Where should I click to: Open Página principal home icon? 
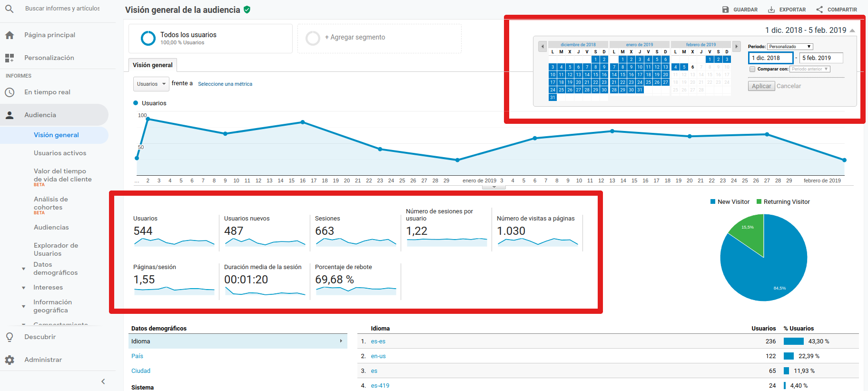(10, 35)
